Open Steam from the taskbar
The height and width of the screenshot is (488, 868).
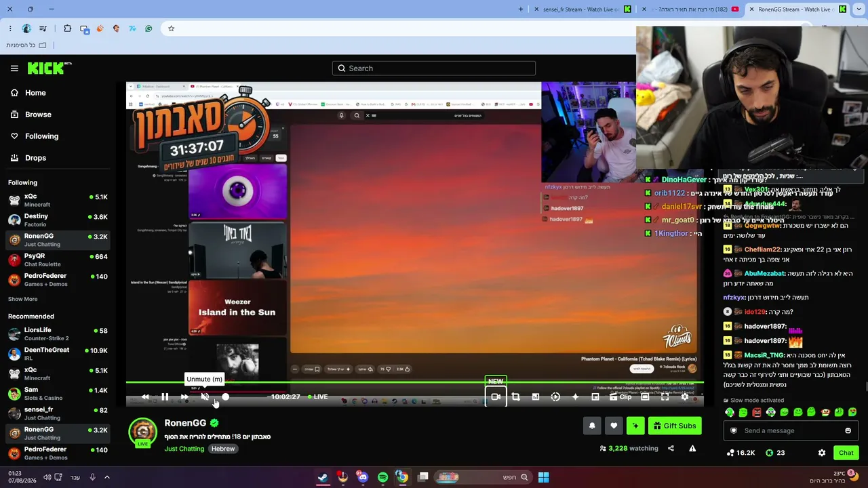click(323, 477)
